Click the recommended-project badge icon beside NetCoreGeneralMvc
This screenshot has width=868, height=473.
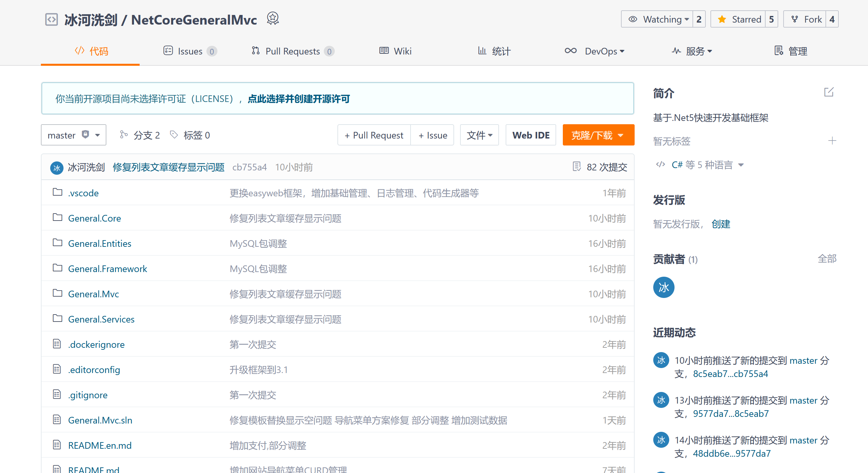[x=273, y=19]
